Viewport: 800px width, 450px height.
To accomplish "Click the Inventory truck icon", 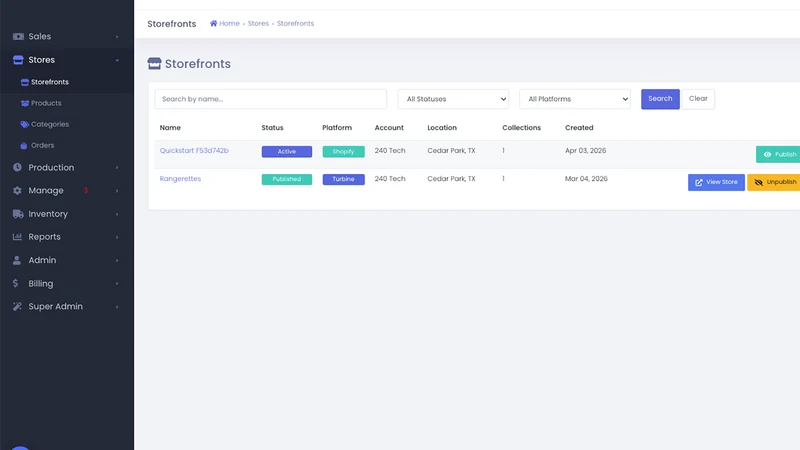I will (18, 214).
